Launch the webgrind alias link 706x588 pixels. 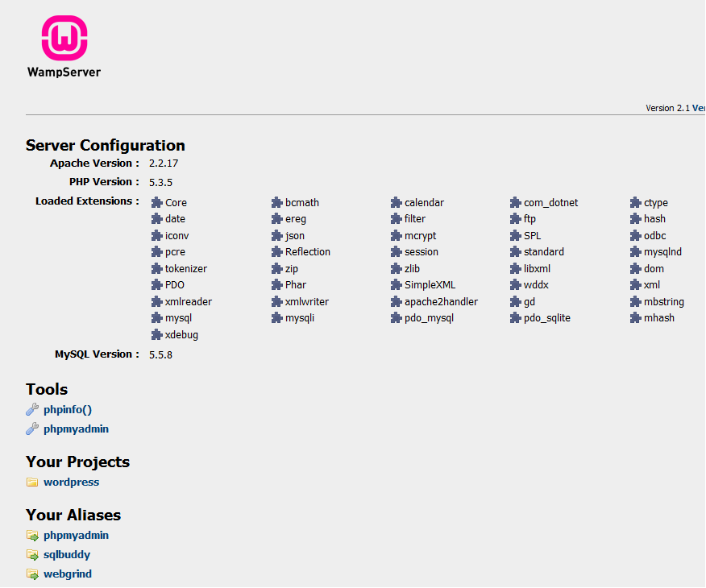68,574
